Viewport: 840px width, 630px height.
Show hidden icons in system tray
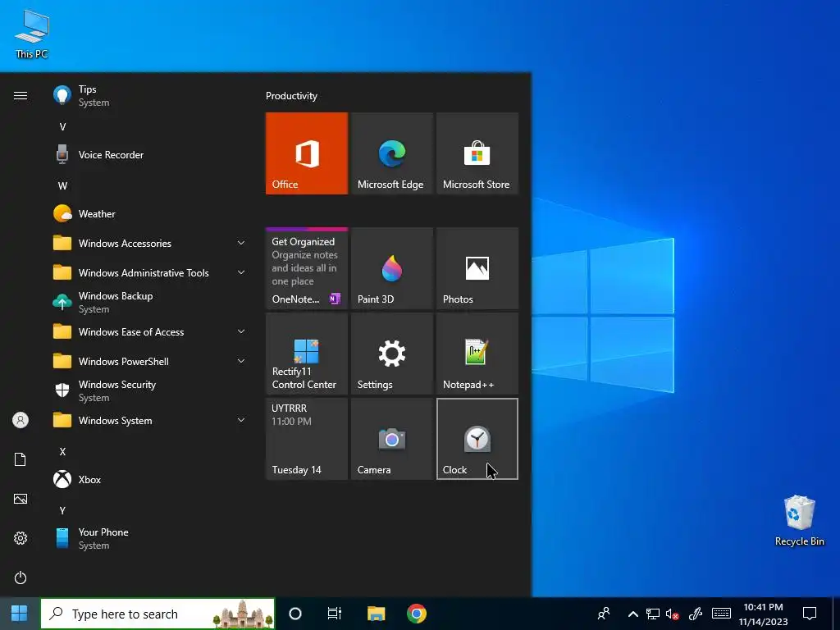(632, 614)
